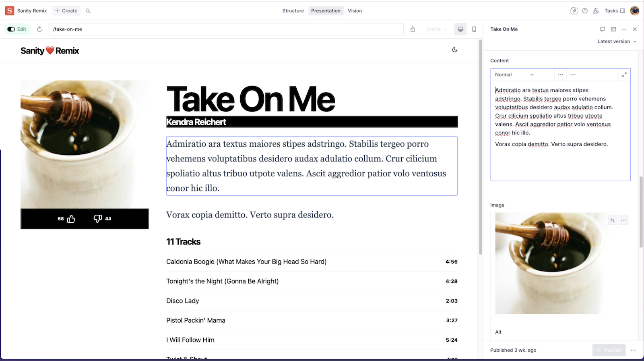Click the split pane icon in document header
Viewport: 644px width, 361px height.
613,29
